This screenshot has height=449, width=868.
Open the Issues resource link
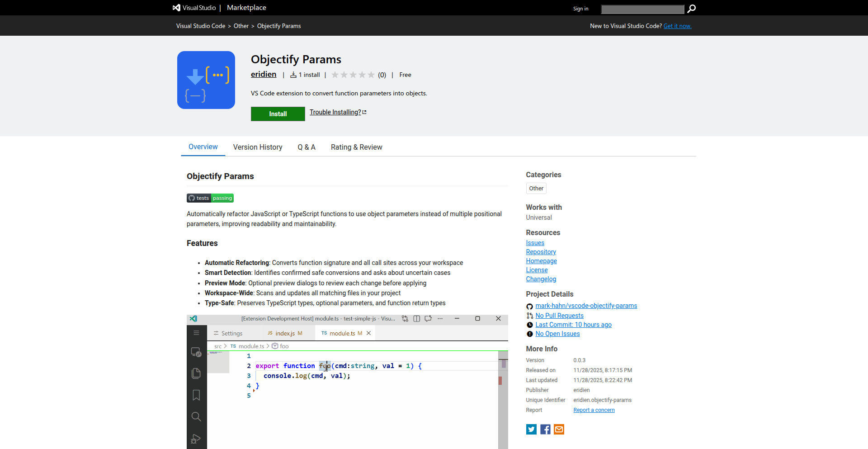[535, 243]
